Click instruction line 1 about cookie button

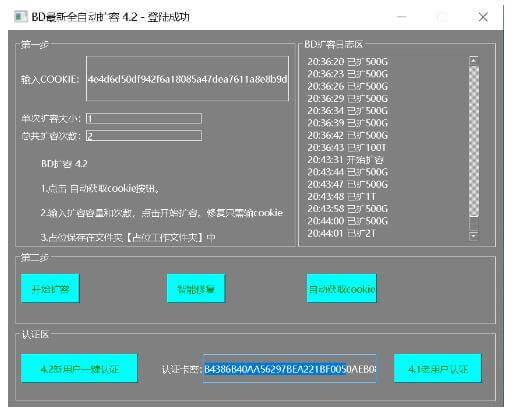pyautogui.click(x=100, y=189)
